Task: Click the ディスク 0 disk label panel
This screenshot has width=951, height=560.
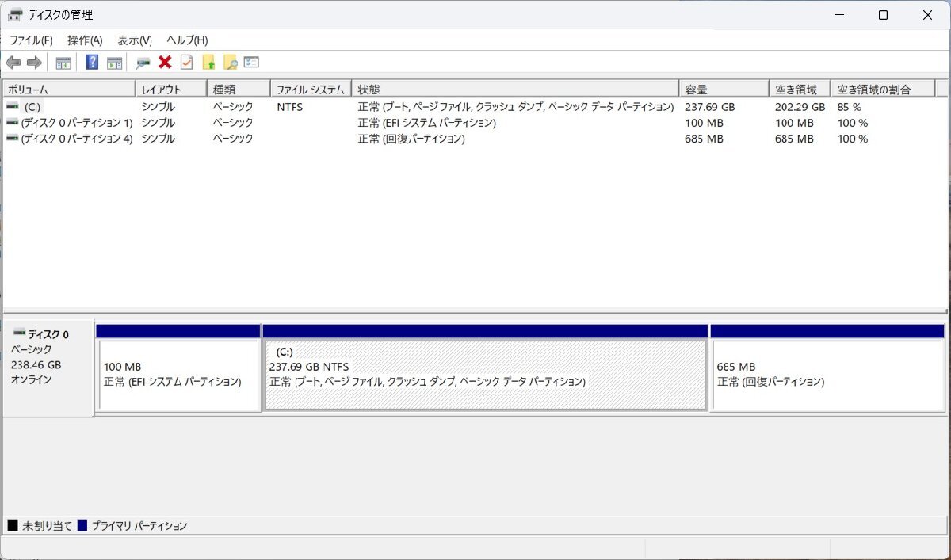Action: coord(48,368)
